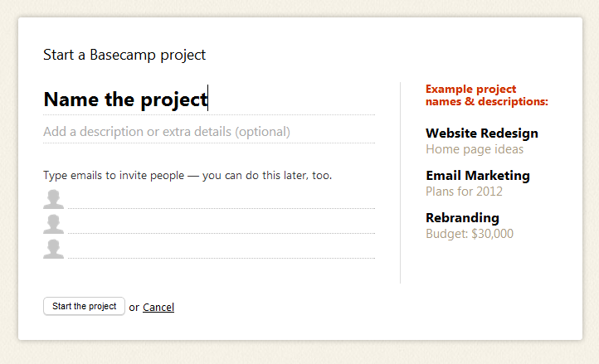Click the Home page ideas example description
This screenshot has width=599, height=364.
(x=475, y=149)
